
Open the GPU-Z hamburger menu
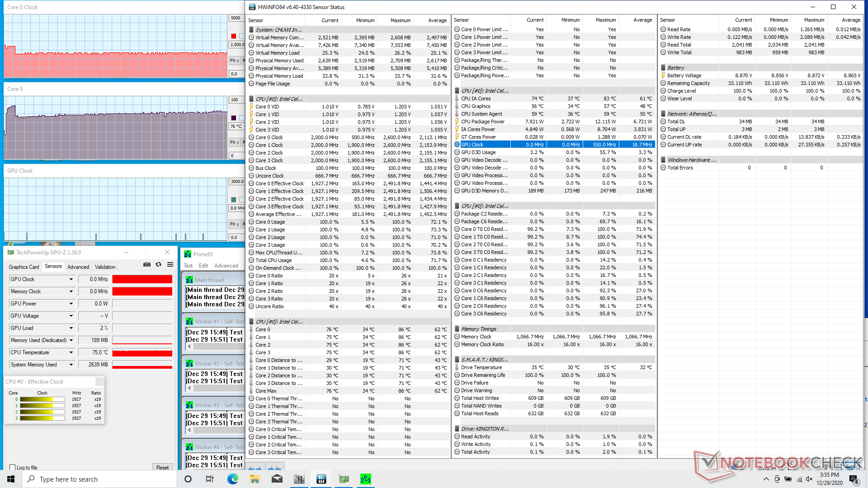click(170, 265)
